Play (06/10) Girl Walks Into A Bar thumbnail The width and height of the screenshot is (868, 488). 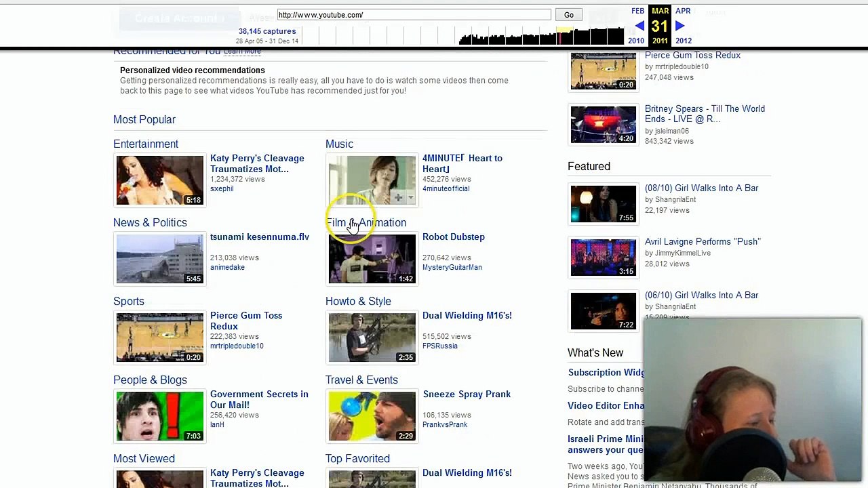[x=604, y=311]
